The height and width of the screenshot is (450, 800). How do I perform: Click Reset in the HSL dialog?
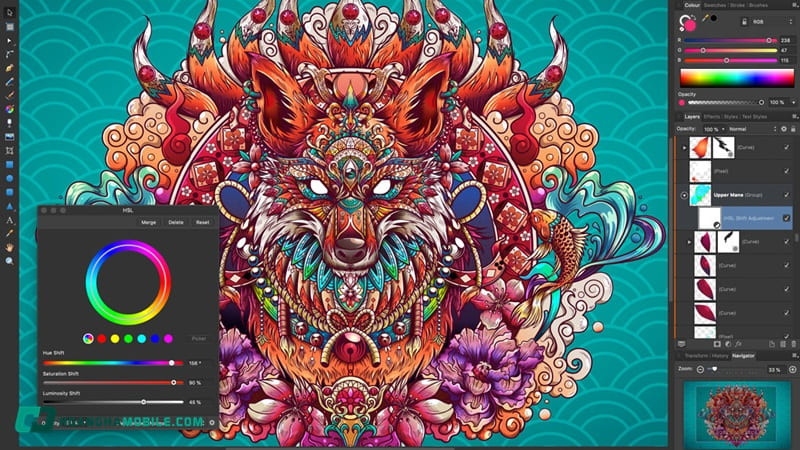202,222
